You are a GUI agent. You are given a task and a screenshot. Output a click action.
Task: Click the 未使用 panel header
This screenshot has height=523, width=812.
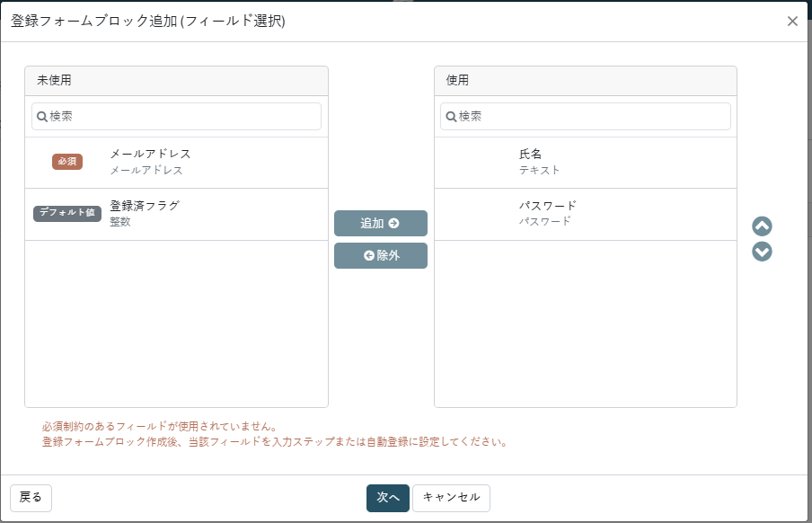pos(177,81)
